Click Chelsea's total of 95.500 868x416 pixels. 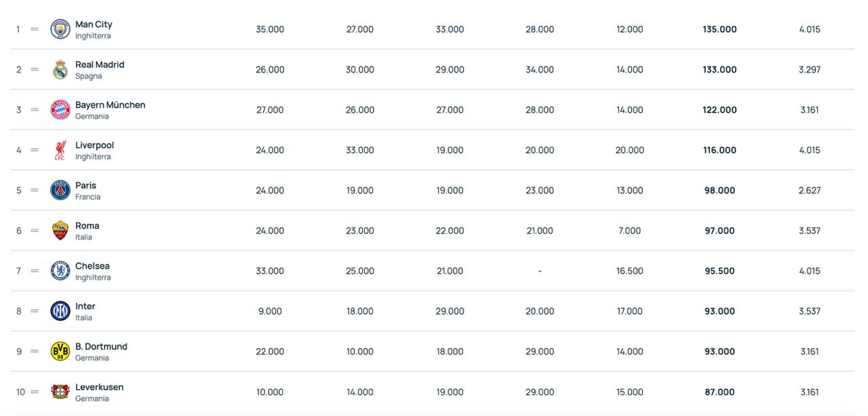[x=719, y=271]
